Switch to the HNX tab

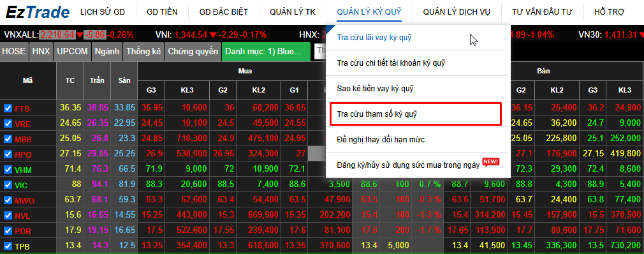click(41, 52)
